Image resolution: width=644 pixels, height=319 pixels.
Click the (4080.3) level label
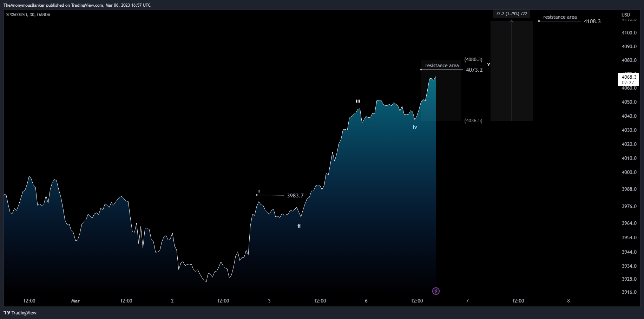pyautogui.click(x=473, y=60)
